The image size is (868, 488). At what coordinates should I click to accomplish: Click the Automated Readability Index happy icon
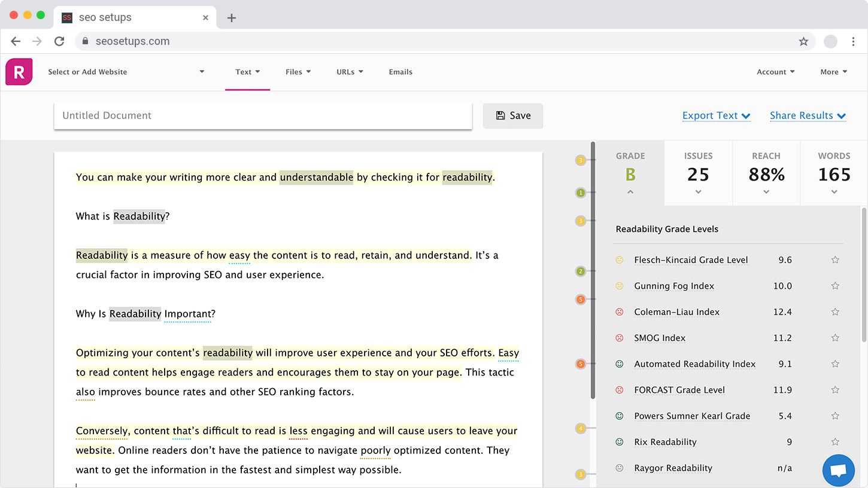tap(620, 364)
